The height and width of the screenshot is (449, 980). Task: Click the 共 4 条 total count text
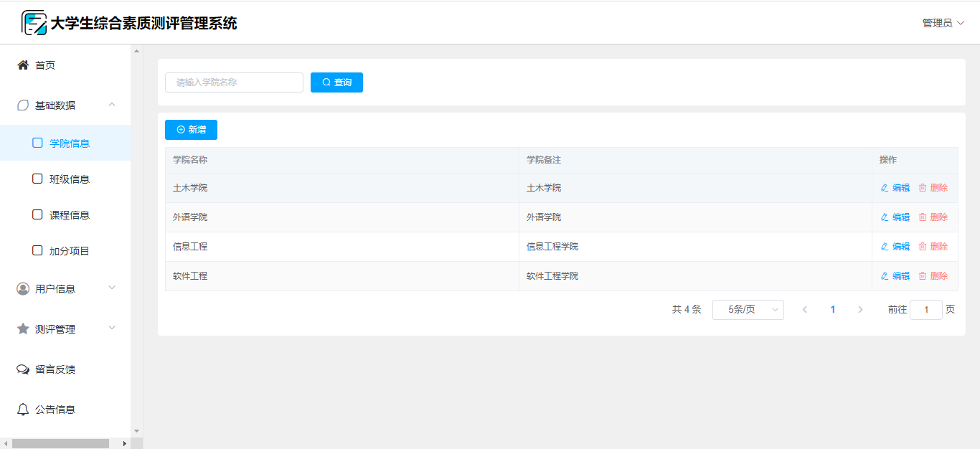pos(687,310)
